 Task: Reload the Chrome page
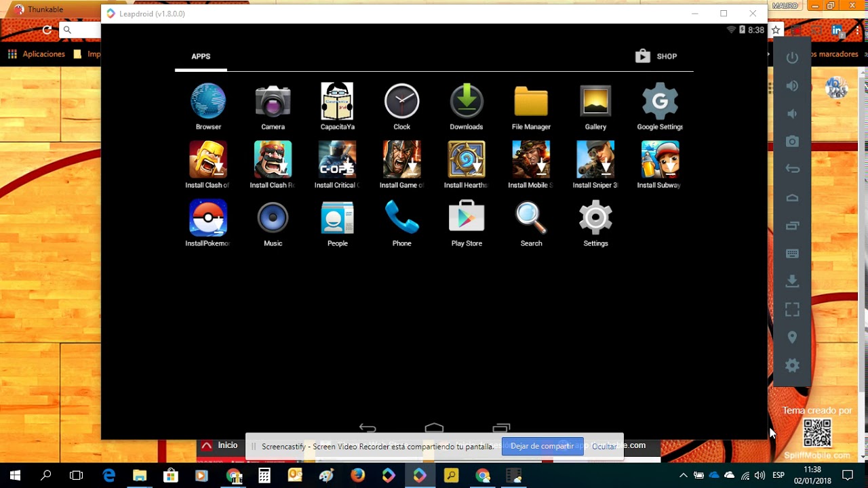click(x=47, y=30)
